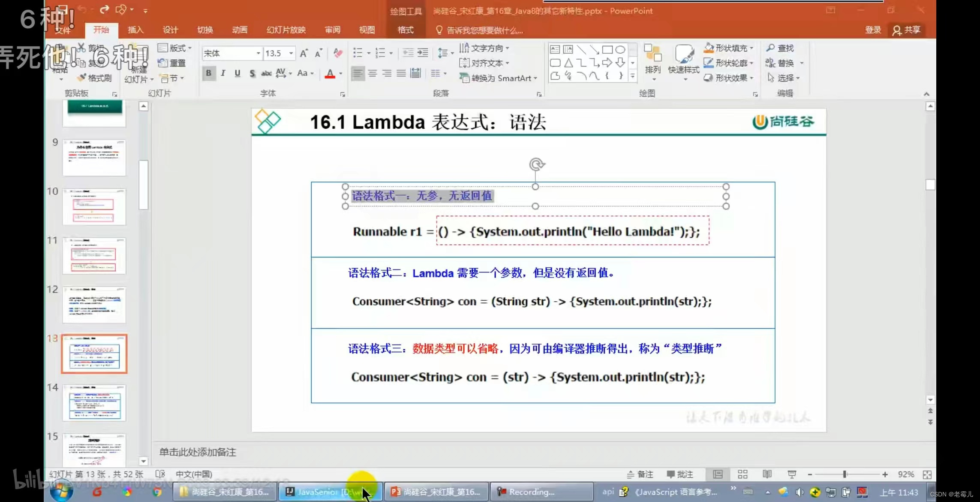This screenshot has height=502, width=980.
Task: Click Convert to SmartArt button
Action: click(498, 78)
